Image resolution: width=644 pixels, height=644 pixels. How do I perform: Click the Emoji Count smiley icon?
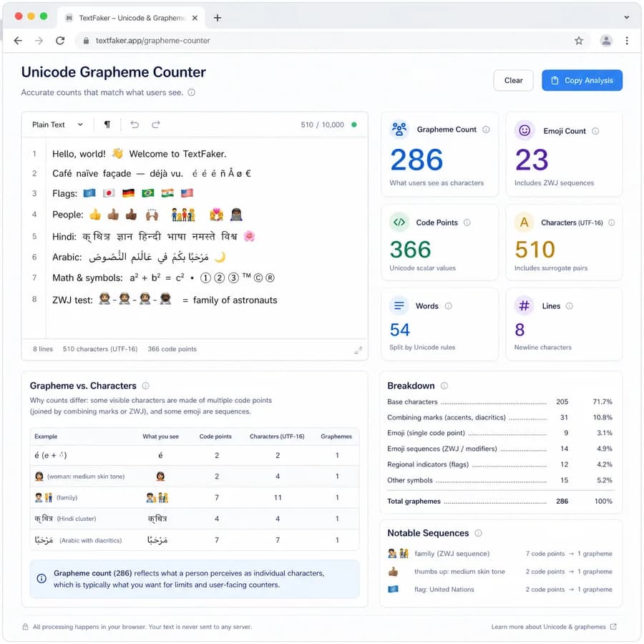point(525,131)
